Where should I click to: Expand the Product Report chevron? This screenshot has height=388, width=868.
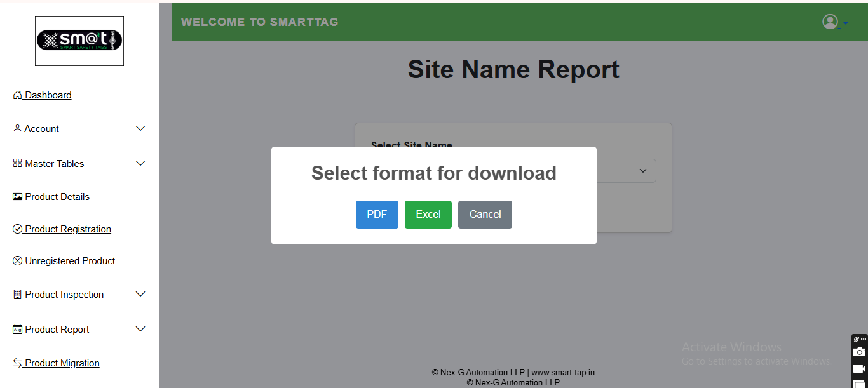click(141, 329)
